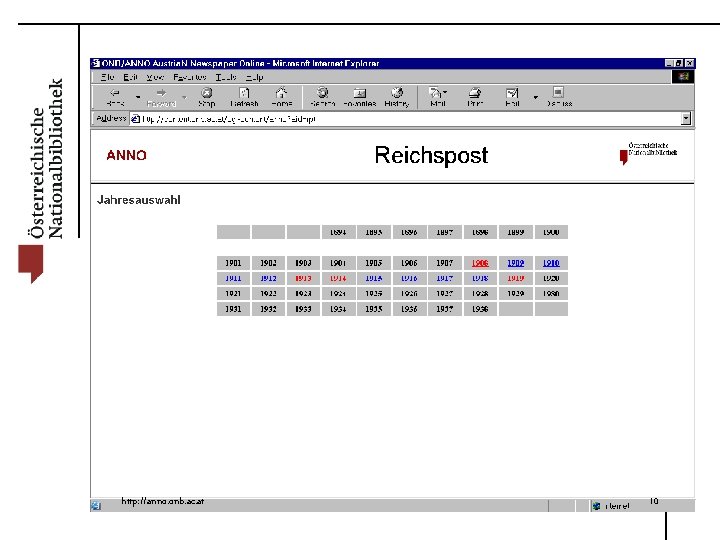Print the page with Print icon

coord(475,97)
